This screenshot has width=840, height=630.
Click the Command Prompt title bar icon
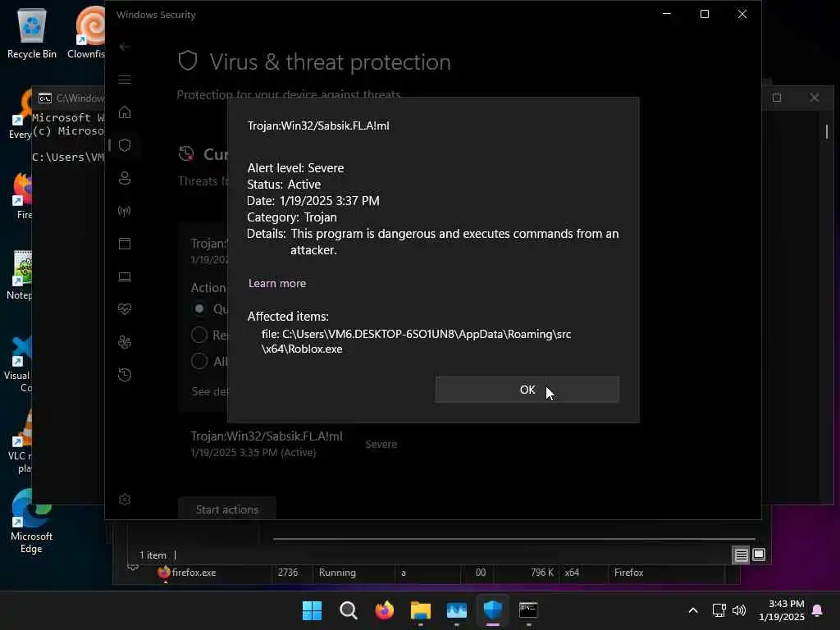tap(45, 98)
